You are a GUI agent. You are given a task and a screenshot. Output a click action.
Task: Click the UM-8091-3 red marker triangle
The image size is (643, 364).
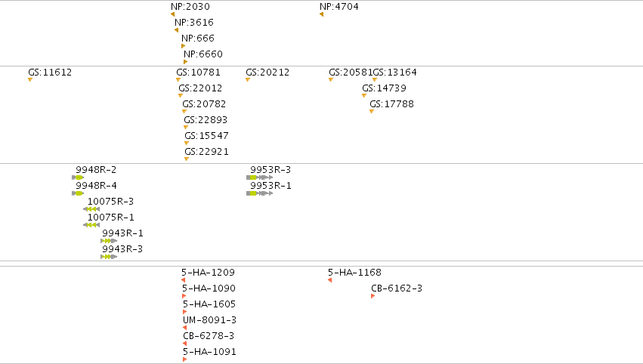tap(184, 328)
